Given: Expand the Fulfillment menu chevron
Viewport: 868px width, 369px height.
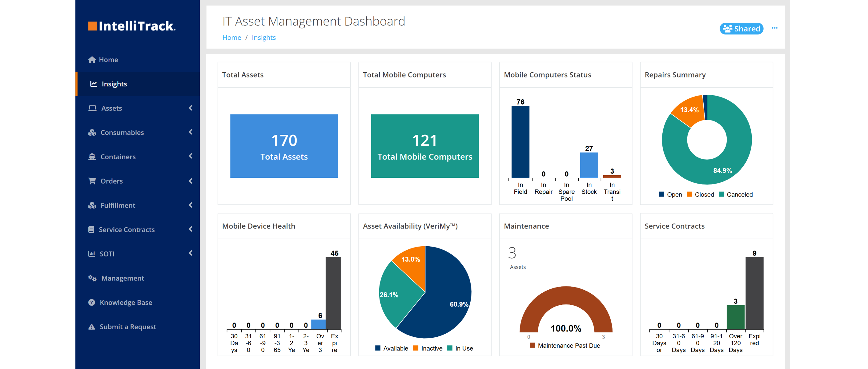Looking at the screenshot, I should tap(191, 205).
